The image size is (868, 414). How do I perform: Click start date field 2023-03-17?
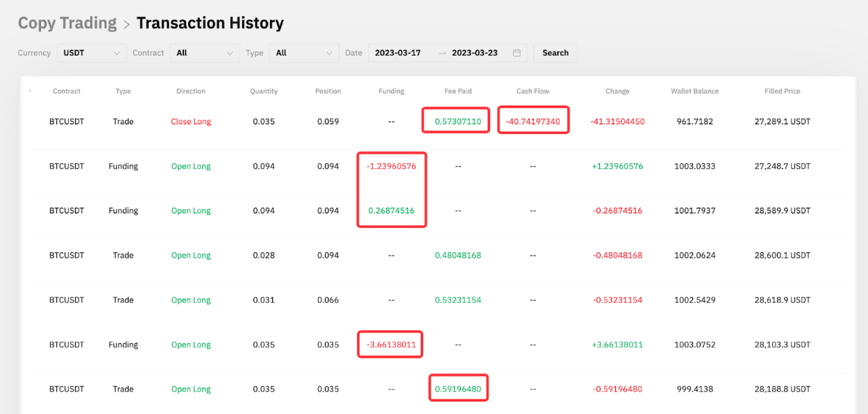tap(398, 53)
